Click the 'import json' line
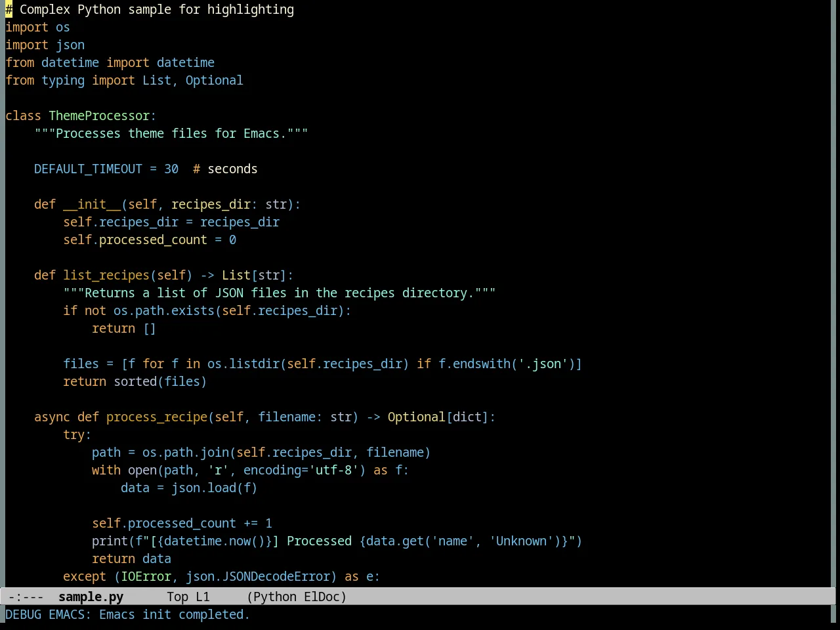Image resolution: width=840 pixels, height=630 pixels. point(45,45)
